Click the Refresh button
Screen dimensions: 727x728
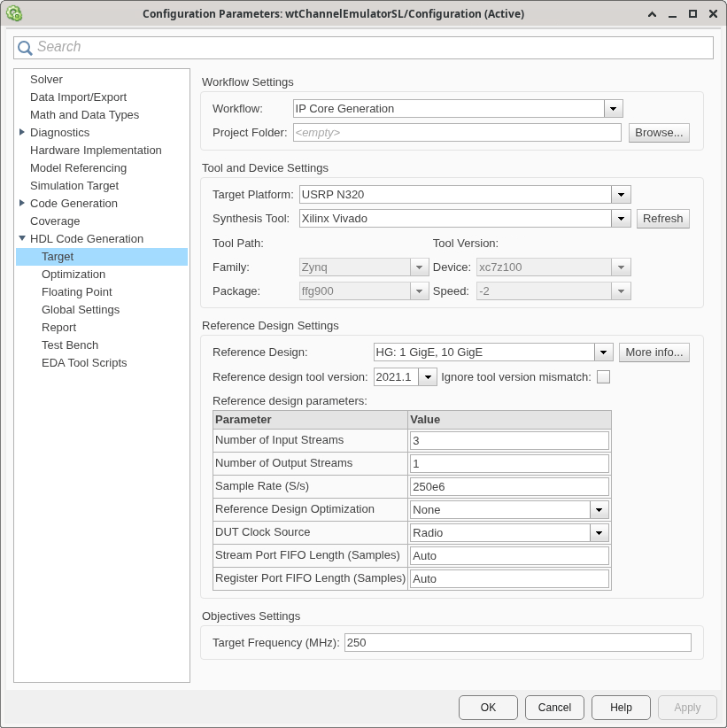tap(662, 219)
